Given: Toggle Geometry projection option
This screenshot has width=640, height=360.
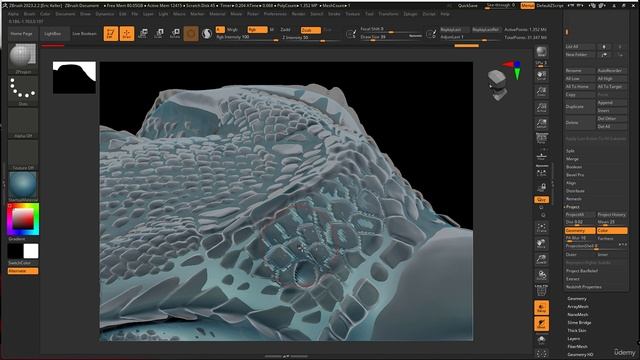Looking at the screenshot, I should point(580,231).
